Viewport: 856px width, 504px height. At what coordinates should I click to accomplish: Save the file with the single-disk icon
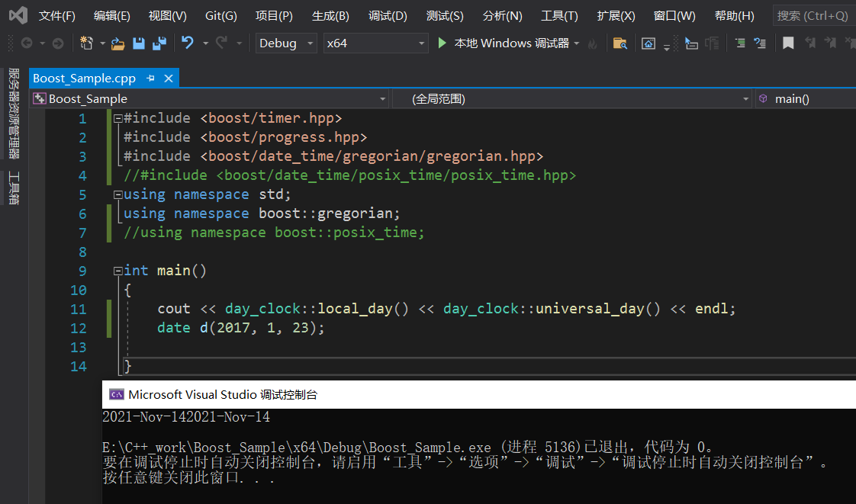(x=139, y=43)
